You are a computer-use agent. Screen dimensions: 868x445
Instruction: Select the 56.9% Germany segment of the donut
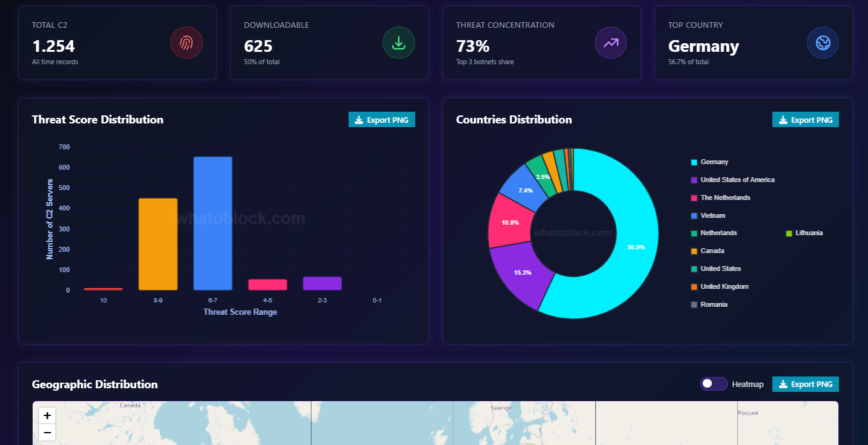coord(635,246)
